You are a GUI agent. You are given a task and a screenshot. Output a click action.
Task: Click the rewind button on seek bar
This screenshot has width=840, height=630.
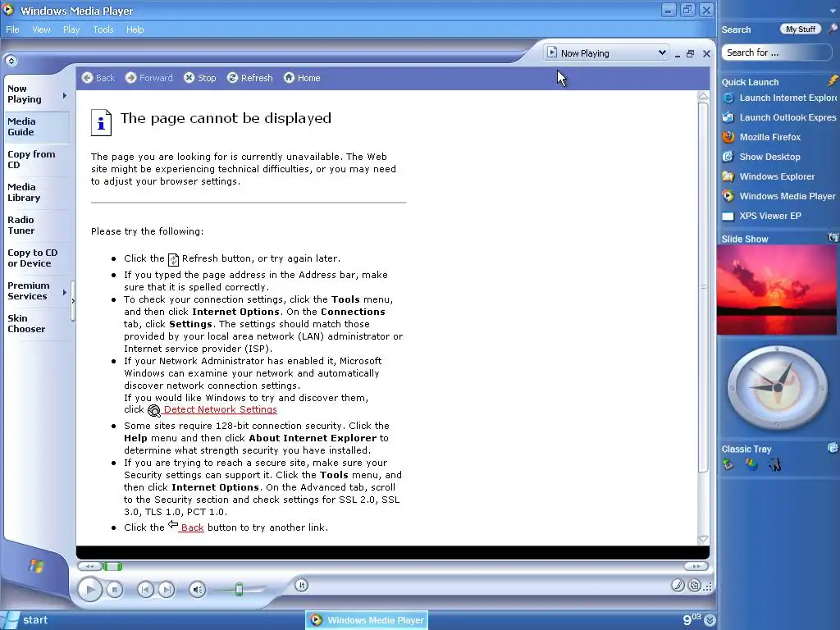(90, 566)
